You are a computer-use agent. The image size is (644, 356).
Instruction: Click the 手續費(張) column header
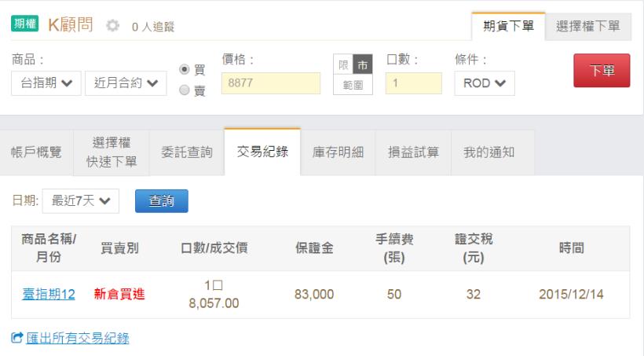pos(394,248)
